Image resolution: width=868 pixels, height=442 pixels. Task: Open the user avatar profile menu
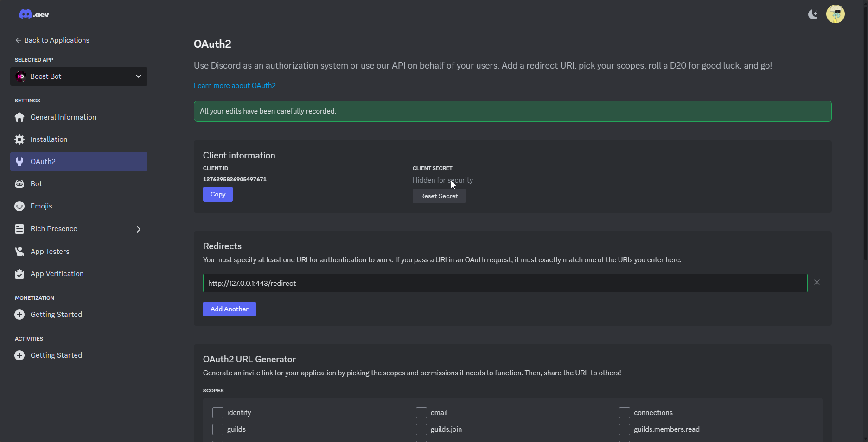[x=835, y=14]
